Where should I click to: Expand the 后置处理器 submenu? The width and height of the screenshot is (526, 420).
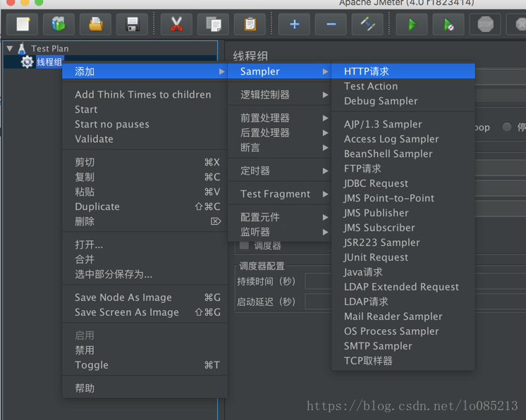point(279,132)
